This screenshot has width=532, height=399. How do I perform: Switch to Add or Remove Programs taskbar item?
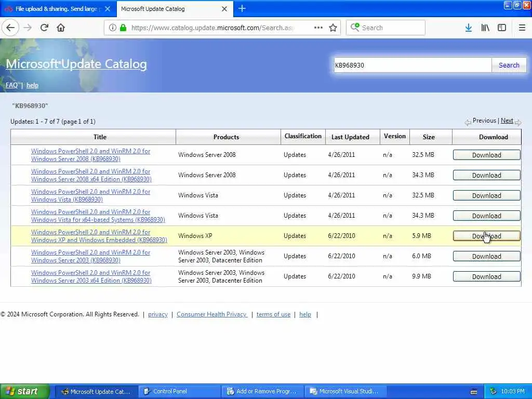coord(263,392)
